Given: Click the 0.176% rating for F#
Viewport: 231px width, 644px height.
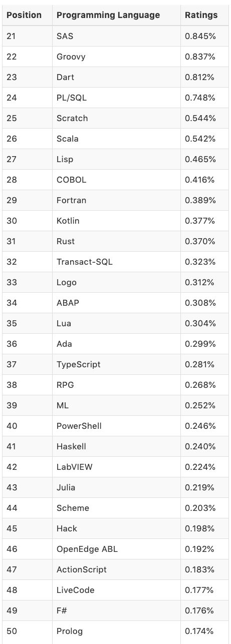Looking at the screenshot, I should tap(199, 610).
